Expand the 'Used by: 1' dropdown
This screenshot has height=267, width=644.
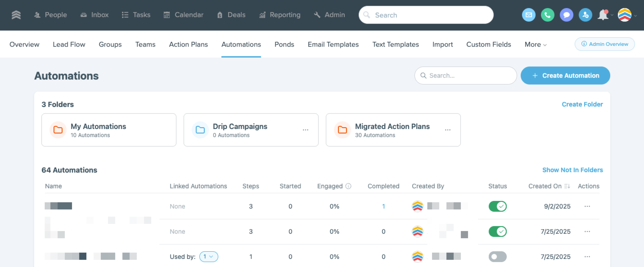coord(209,256)
